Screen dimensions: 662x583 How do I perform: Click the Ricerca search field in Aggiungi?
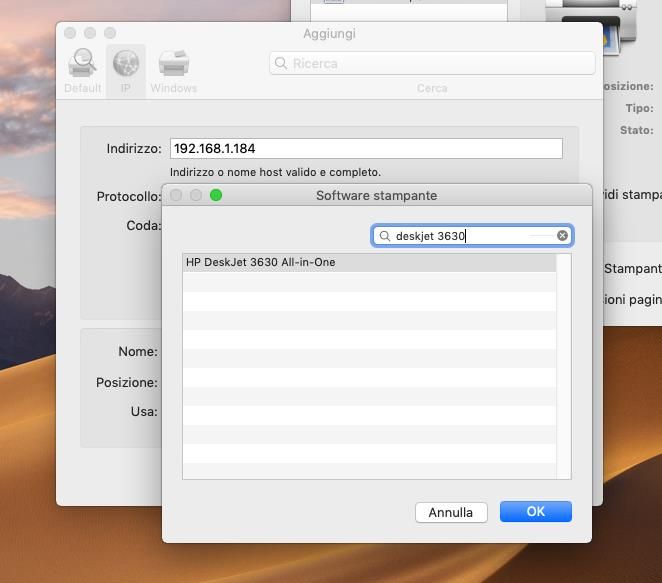click(x=432, y=63)
